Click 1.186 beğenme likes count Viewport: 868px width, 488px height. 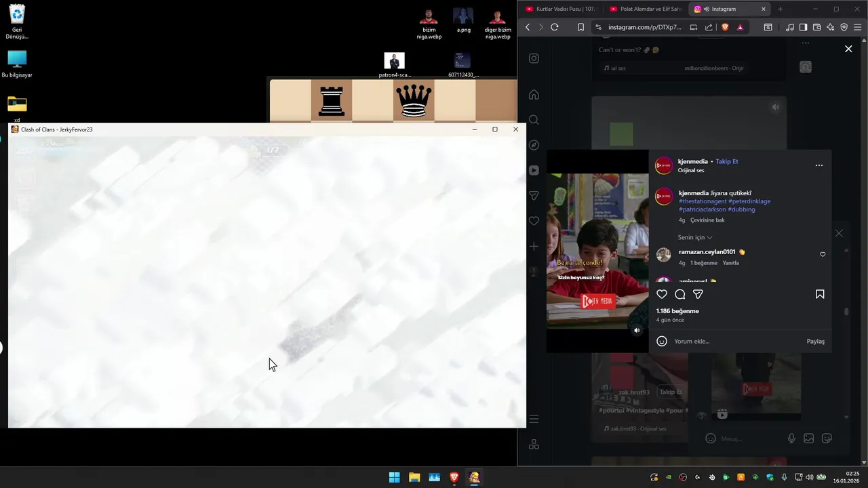(x=677, y=311)
